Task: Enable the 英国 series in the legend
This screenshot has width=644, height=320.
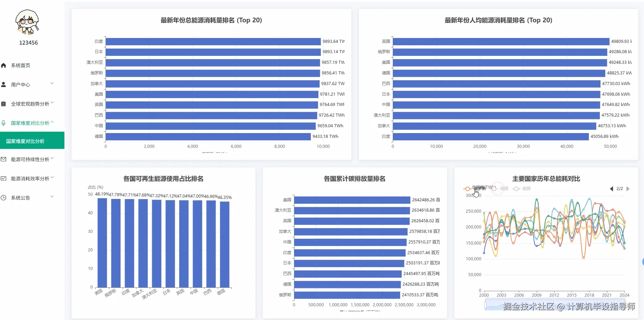Action: click(x=501, y=189)
